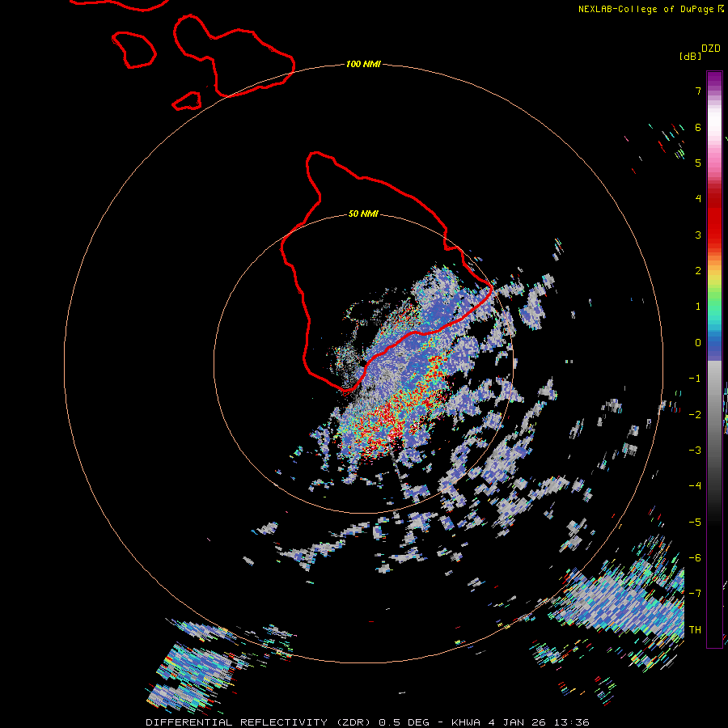The height and width of the screenshot is (728, 728).
Task: Select the "-7" value on color scale
Action: [695, 594]
